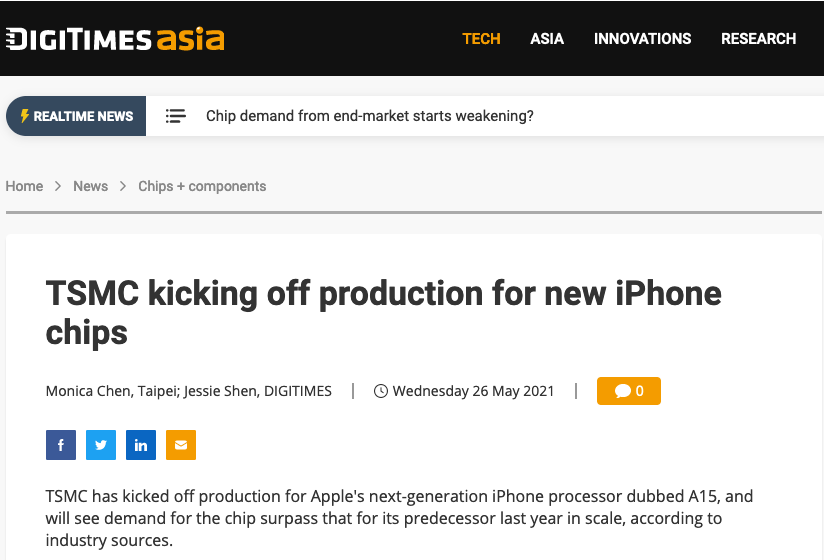824x560 pixels.
Task: Click the REALTIME NEWS button
Action: pyautogui.click(x=76, y=116)
